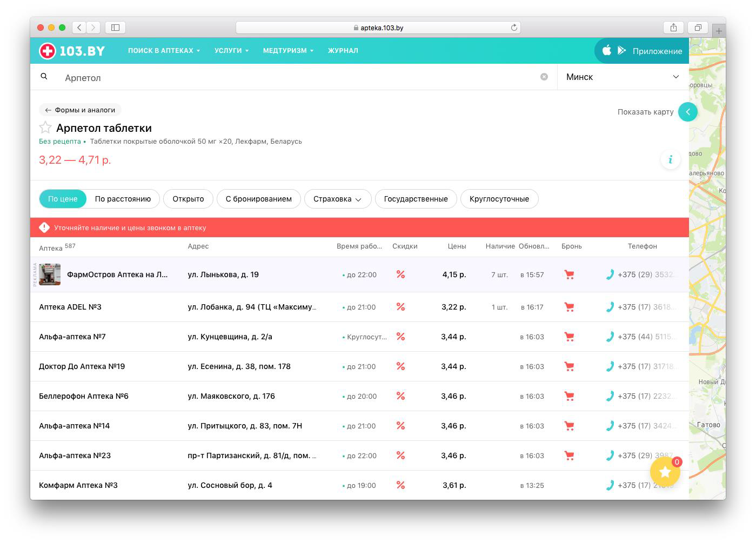The image size is (756, 543).
Task: Click the ФармОстров pharmacy thumbnail image
Action: click(x=50, y=274)
